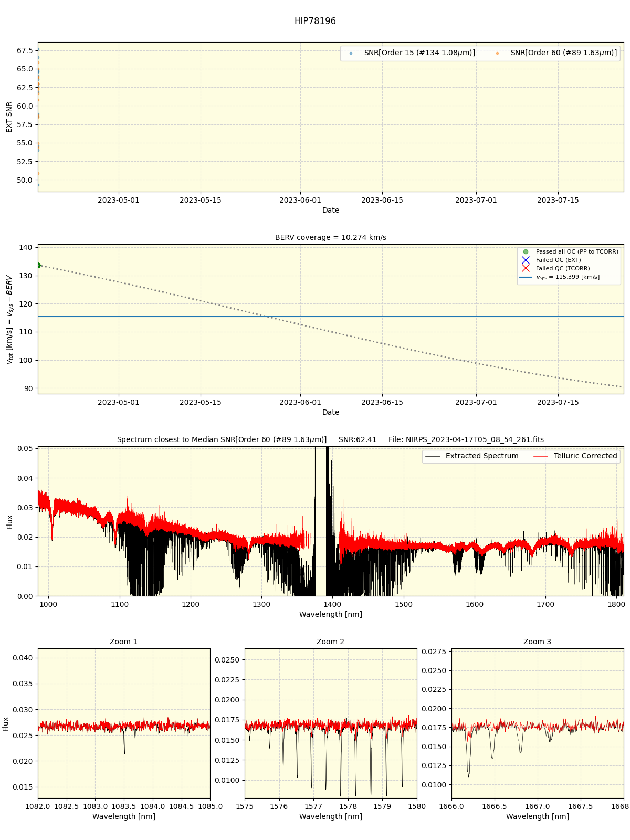Click the 1578 tick in Zoom 2
Viewport: 630px width, 840px height.
pyautogui.click(x=348, y=806)
